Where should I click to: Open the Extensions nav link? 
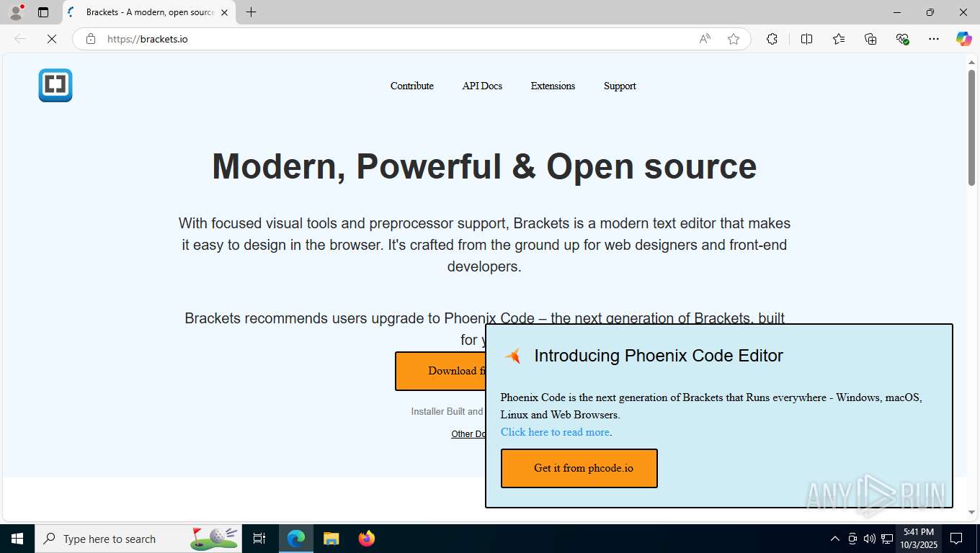pyautogui.click(x=553, y=86)
